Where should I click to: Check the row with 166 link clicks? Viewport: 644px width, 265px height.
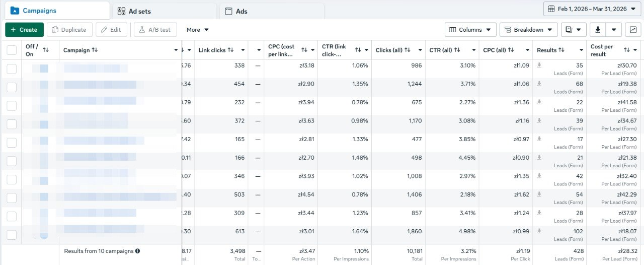[x=12, y=161]
